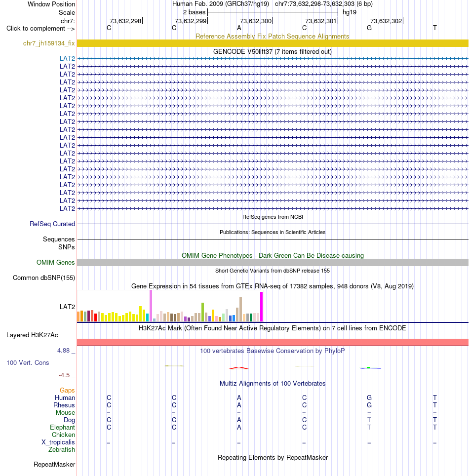Click the Common dbSNP(155) label
469x476 pixels.
pyautogui.click(x=44, y=278)
